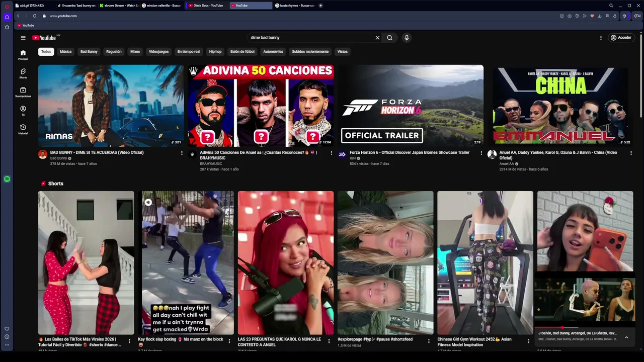Open options for Kay flock slap boxing short
This screenshot has width=644, height=362.
[229, 341]
